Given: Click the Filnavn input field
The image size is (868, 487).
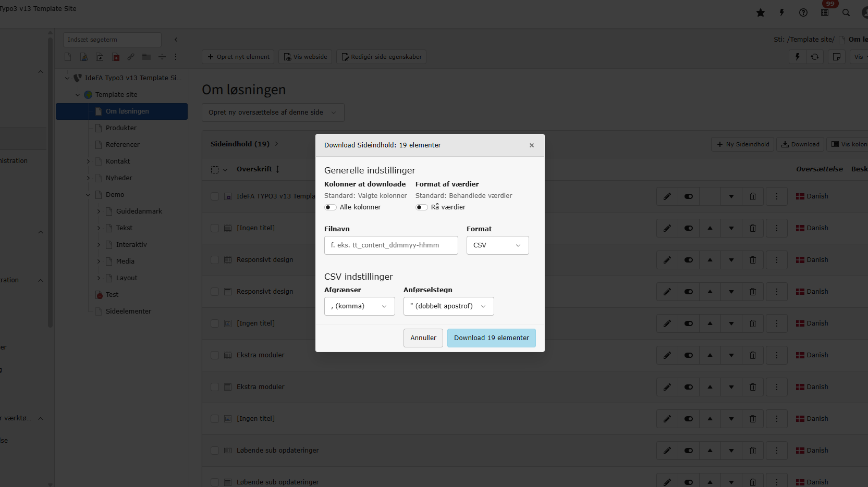Looking at the screenshot, I should (x=391, y=245).
